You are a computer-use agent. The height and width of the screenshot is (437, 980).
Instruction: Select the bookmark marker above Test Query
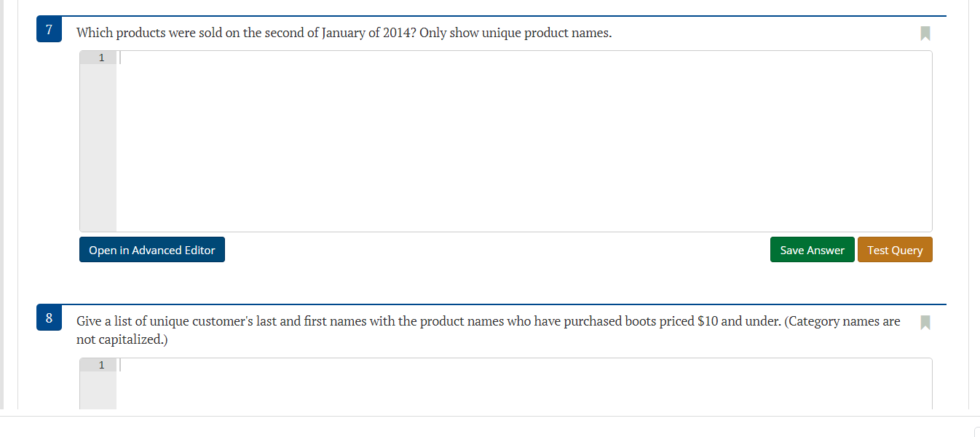coord(925,33)
